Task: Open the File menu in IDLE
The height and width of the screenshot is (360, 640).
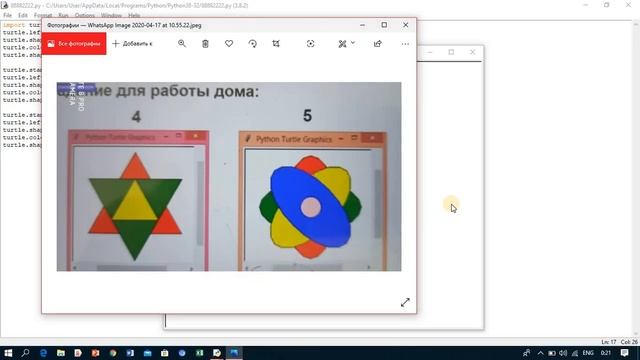Action: pos(7,16)
